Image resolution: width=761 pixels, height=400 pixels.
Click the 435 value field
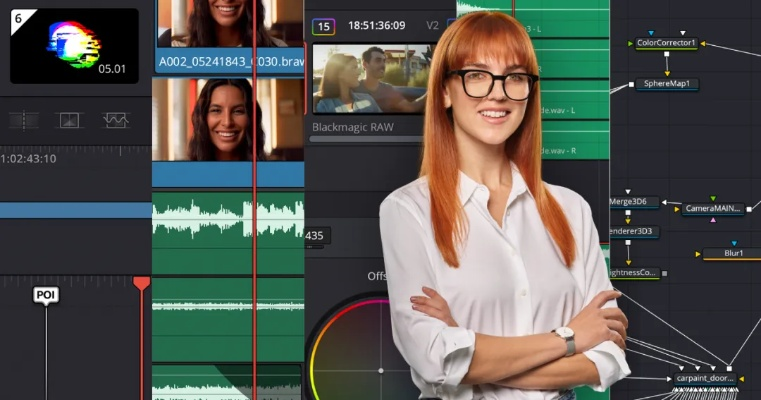pos(316,236)
